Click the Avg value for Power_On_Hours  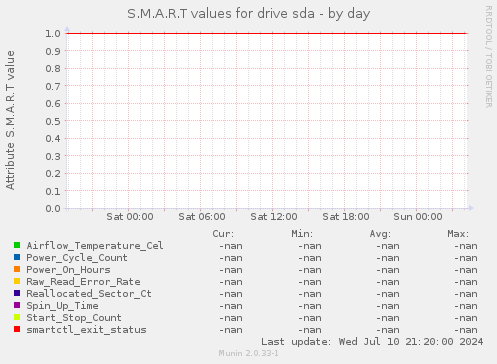[x=388, y=270]
